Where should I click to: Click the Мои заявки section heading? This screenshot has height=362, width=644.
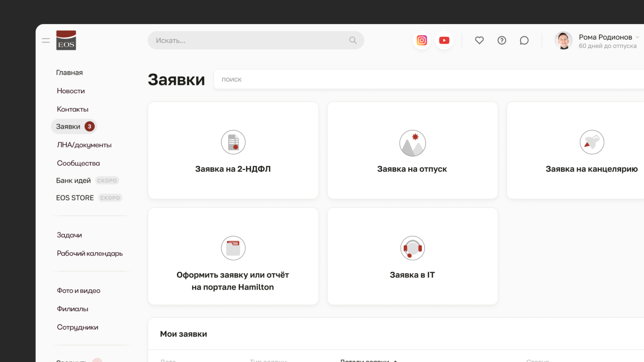click(x=184, y=334)
